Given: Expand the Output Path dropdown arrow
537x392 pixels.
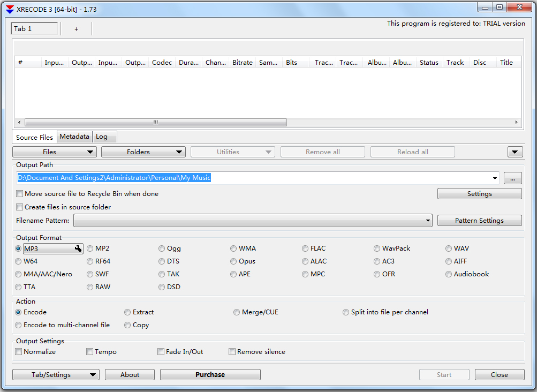Looking at the screenshot, I should tap(495, 178).
